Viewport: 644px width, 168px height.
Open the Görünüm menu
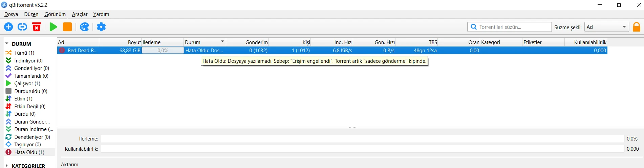55,14
